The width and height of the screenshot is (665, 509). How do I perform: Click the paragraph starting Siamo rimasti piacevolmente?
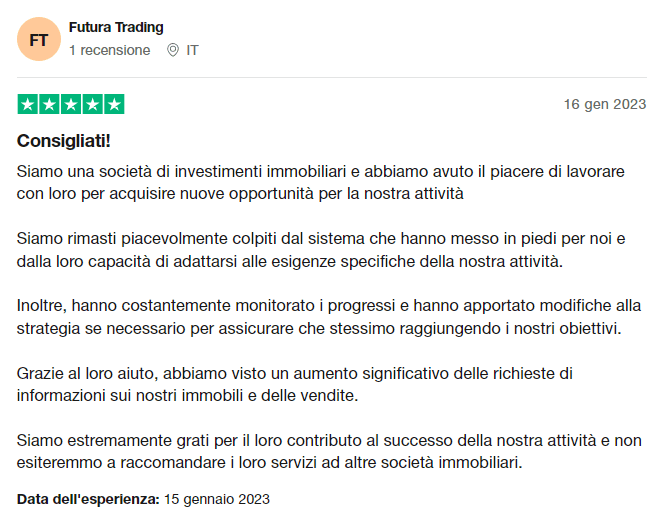(321, 250)
